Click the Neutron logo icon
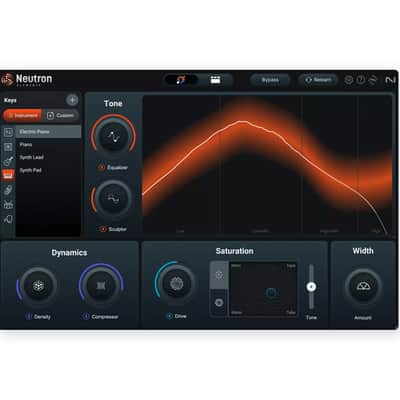Viewport: 400px width, 400px height. click(7, 80)
